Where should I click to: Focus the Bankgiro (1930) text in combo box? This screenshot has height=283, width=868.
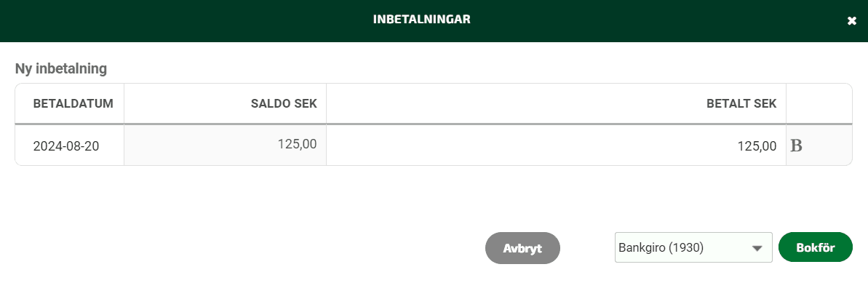pyautogui.click(x=661, y=247)
